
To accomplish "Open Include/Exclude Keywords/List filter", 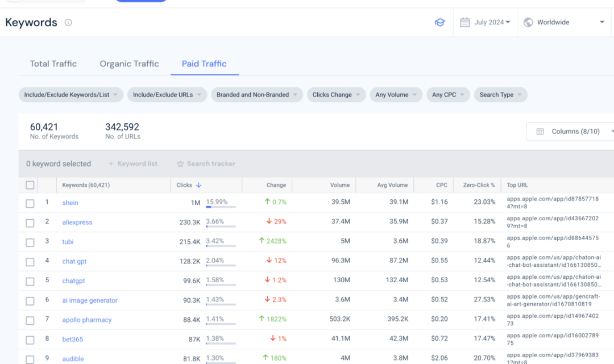I will click(x=71, y=95).
